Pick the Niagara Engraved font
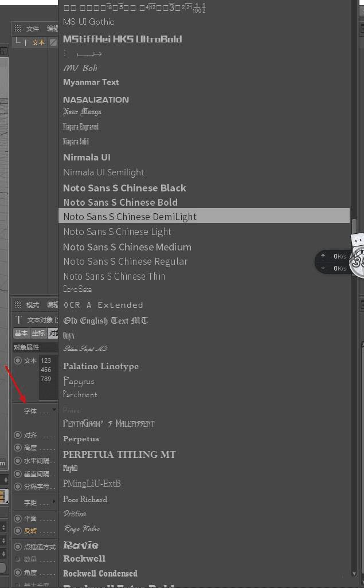 click(x=81, y=127)
